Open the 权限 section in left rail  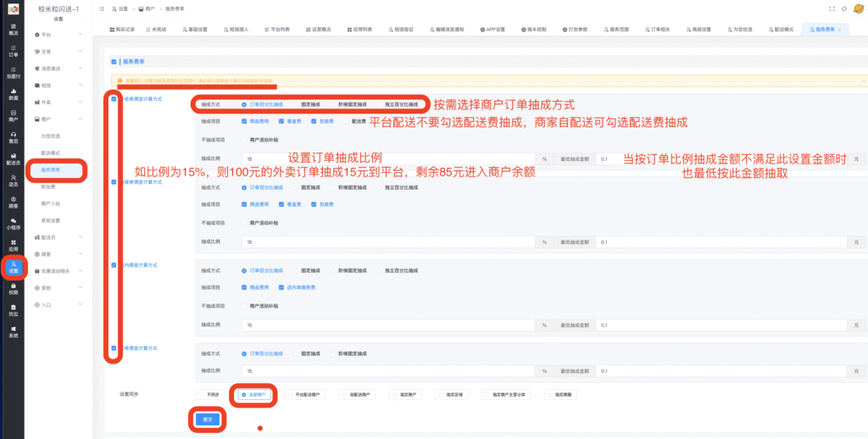(14, 288)
